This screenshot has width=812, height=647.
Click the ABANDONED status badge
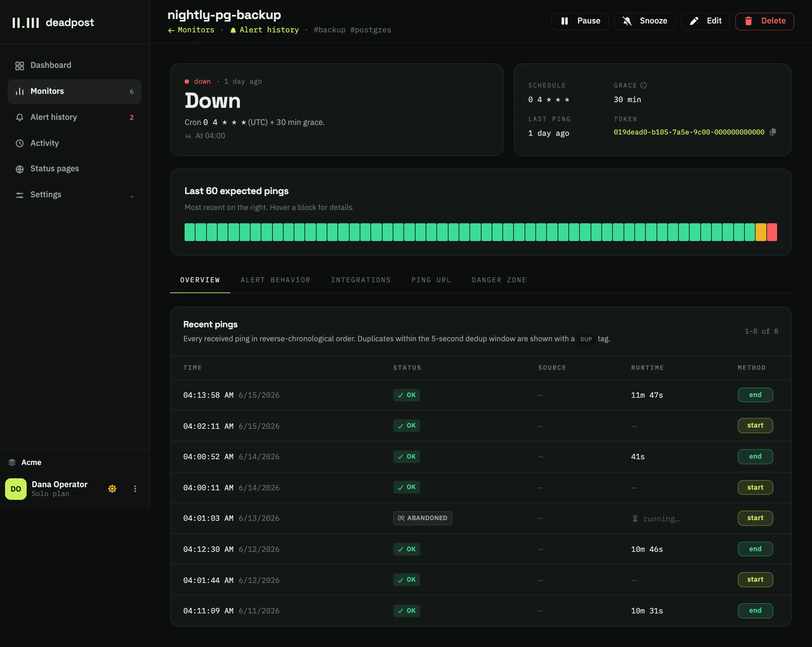coord(422,518)
